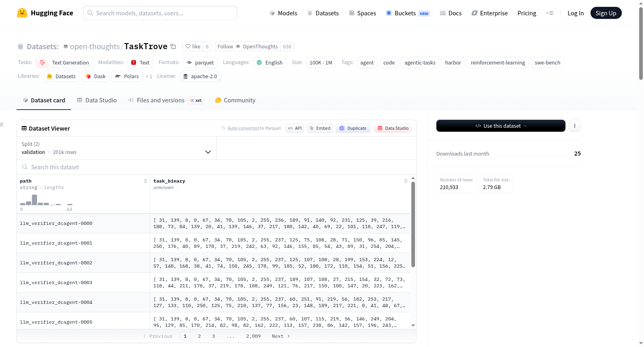Expand the navigation overflow menu icon
This screenshot has width=644, height=347.
549,13
